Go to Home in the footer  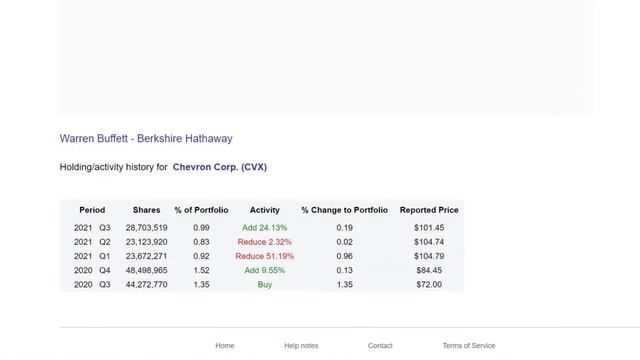pyautogui.click(x=225, y=346)
